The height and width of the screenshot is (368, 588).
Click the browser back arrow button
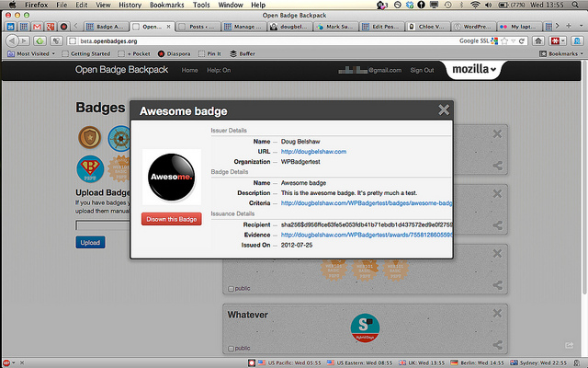pyautogui.click(x=12, y=41)
